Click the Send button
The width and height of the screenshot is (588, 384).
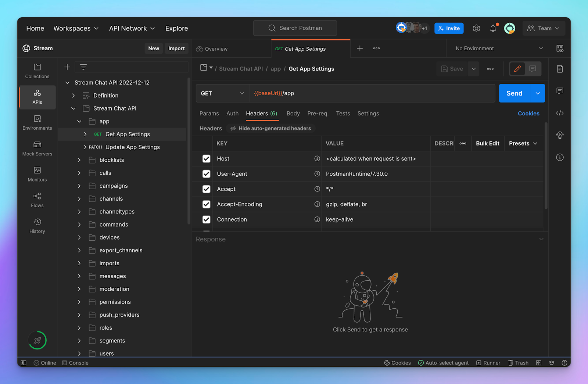514,93
